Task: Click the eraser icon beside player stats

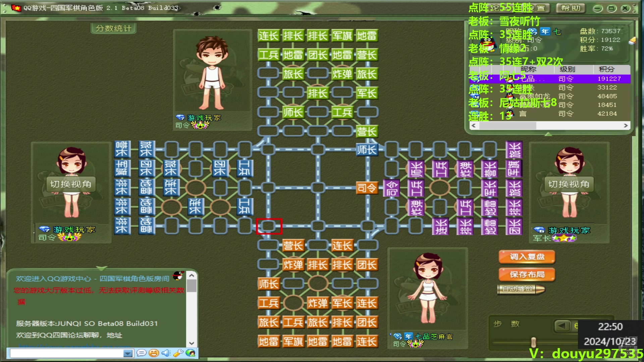Action: (632, 41)
